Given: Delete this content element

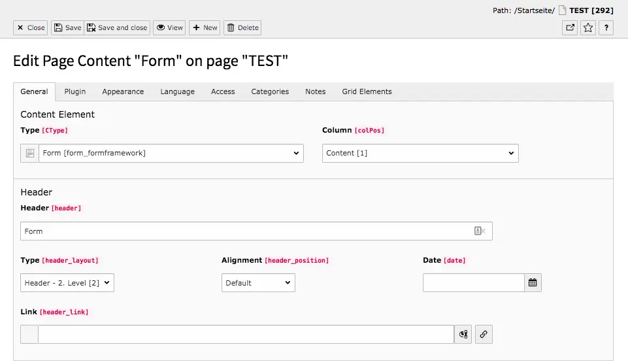Looking at the screenshot, I should pos(242,27).
